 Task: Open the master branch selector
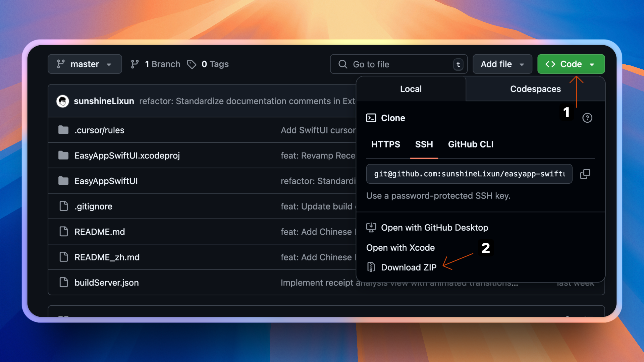[x=85, y=64]
